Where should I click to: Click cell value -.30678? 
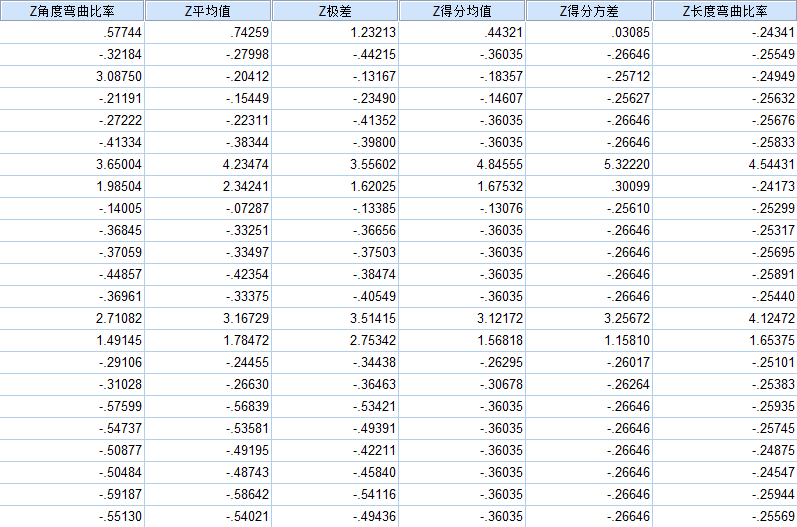click(x=501, y=384)
